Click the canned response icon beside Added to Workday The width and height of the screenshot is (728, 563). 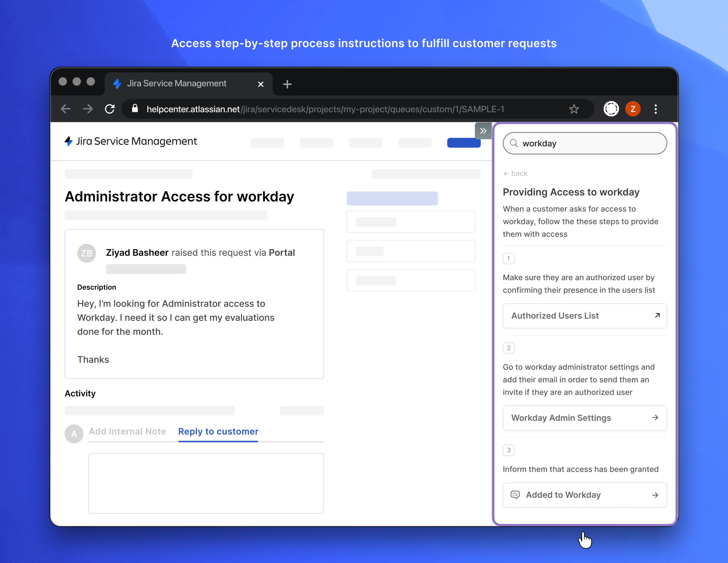pos(516,495)
